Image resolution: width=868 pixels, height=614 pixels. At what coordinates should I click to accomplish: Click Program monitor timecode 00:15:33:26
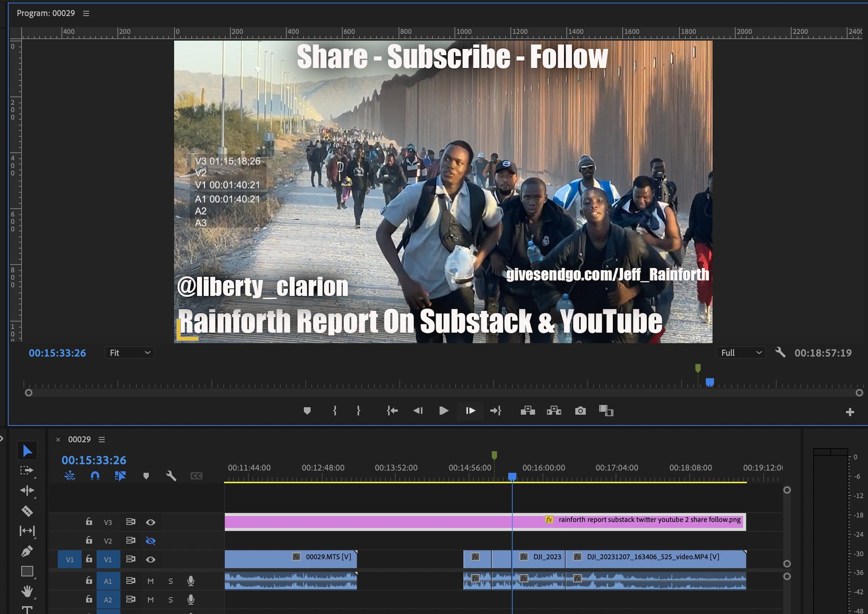[x=57, y=353]
